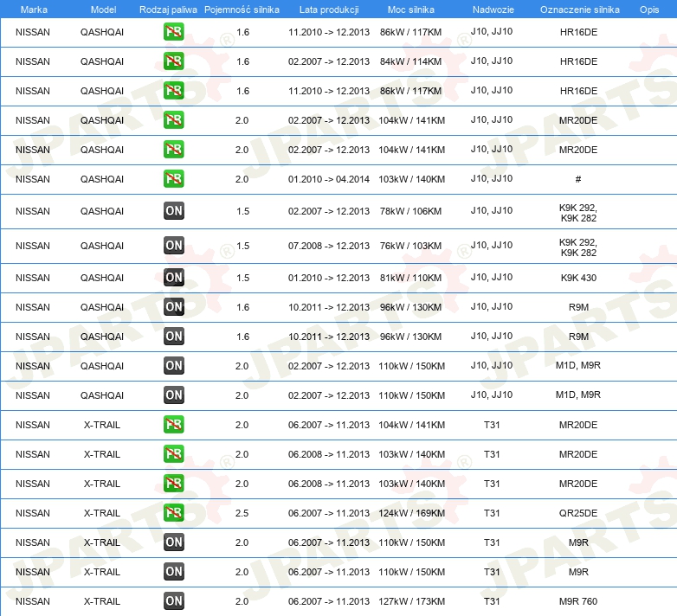Click the PB petrol icon in the QR25DE row
Image resolution: width=677 pixels, height=616 pixels.
174,513
